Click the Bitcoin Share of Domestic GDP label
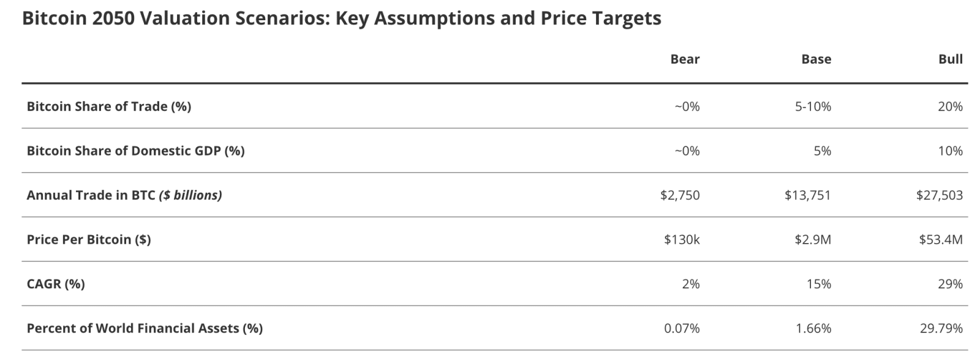The image size is (980, 352). click(135, 151)
